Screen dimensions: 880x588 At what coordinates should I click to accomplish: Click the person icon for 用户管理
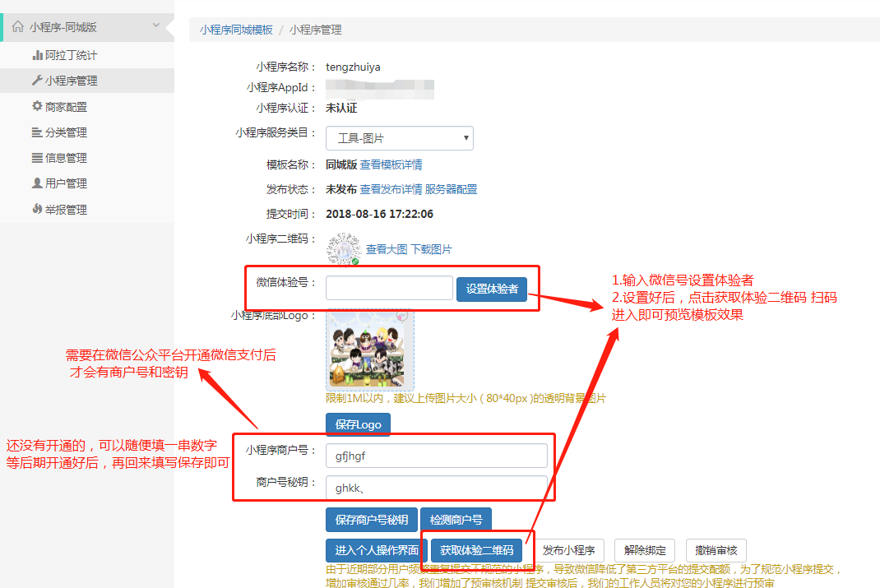[x=37, y=183]
